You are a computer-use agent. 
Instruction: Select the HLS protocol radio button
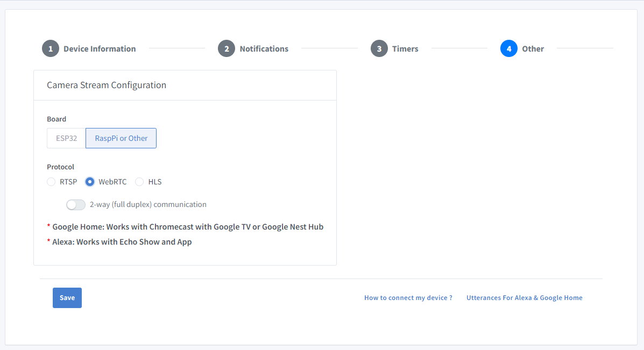click(139, 182)
